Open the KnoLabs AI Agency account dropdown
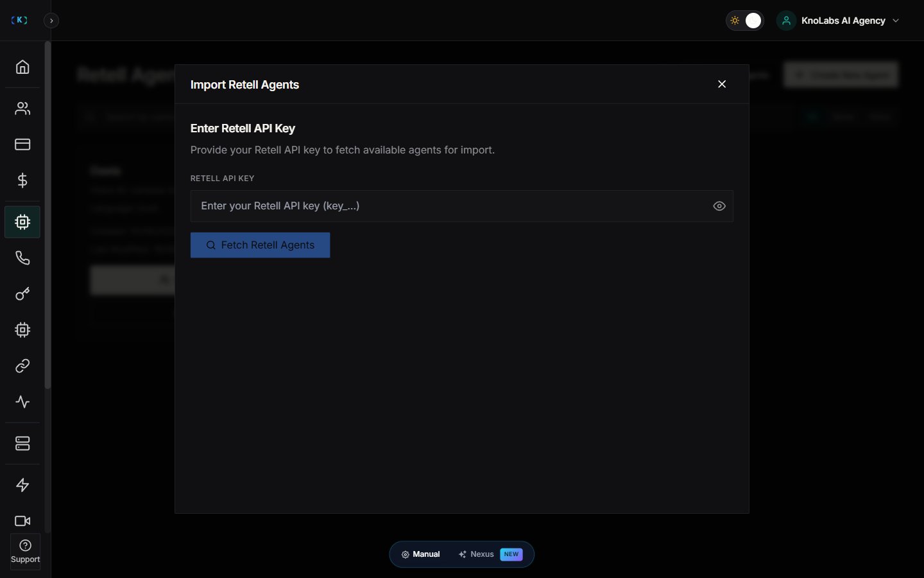This screenshot has height=578, width=924. (x=839, y=21)
